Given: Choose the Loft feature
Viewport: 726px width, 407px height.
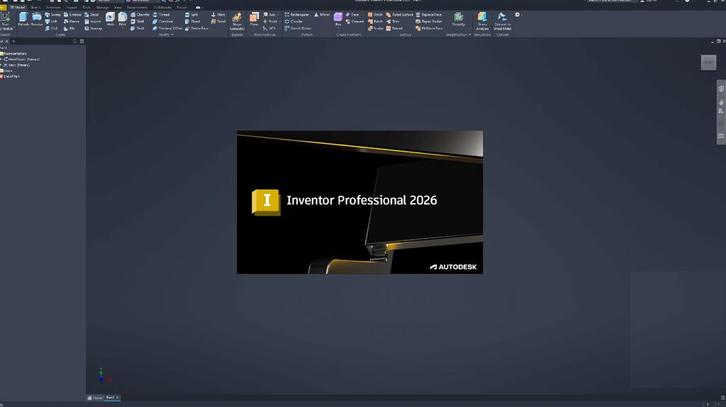Looking at the screenshot, I should pos(51,21).
